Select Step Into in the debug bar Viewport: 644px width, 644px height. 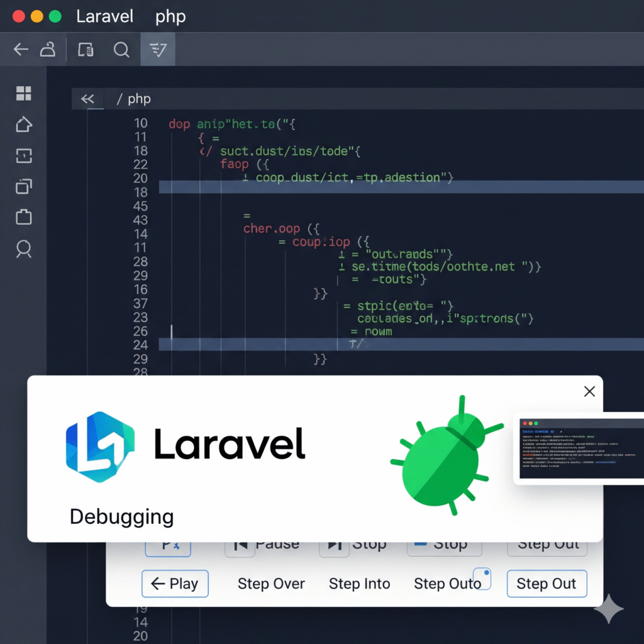[x=359, y=584]
